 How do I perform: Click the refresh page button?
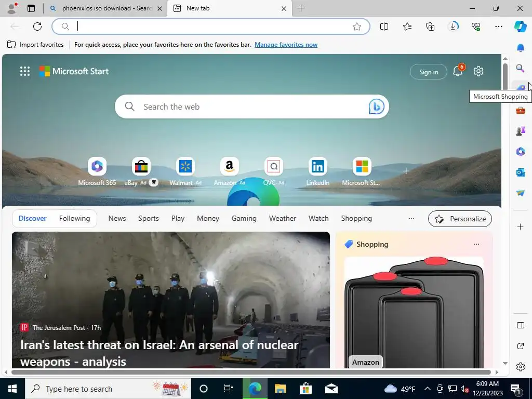[x=37, y=26]
